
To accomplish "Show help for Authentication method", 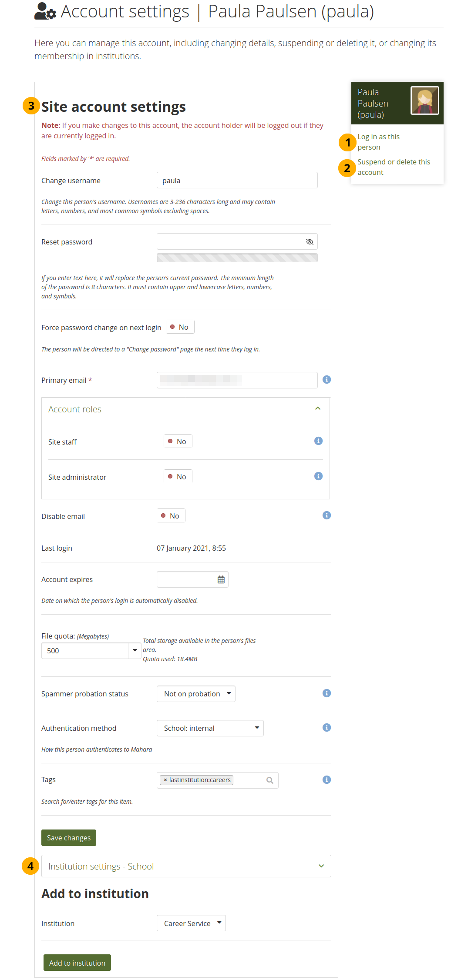I will coord(326,728).
